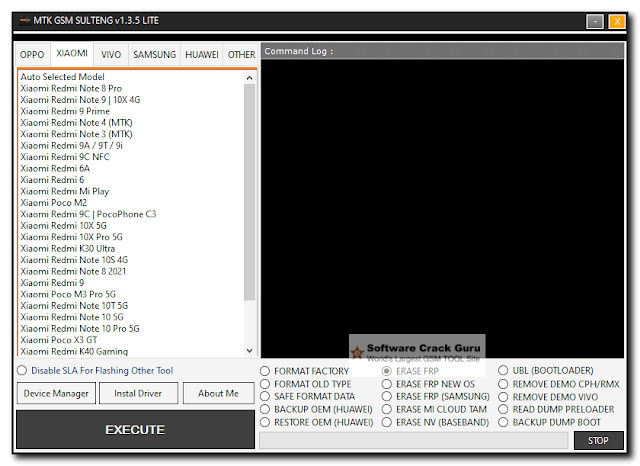Click the model list scrollbar thumb
Image resolution: width=640 pixels, height=466 pixels.
pyautogui.click(x=250, y=192)
